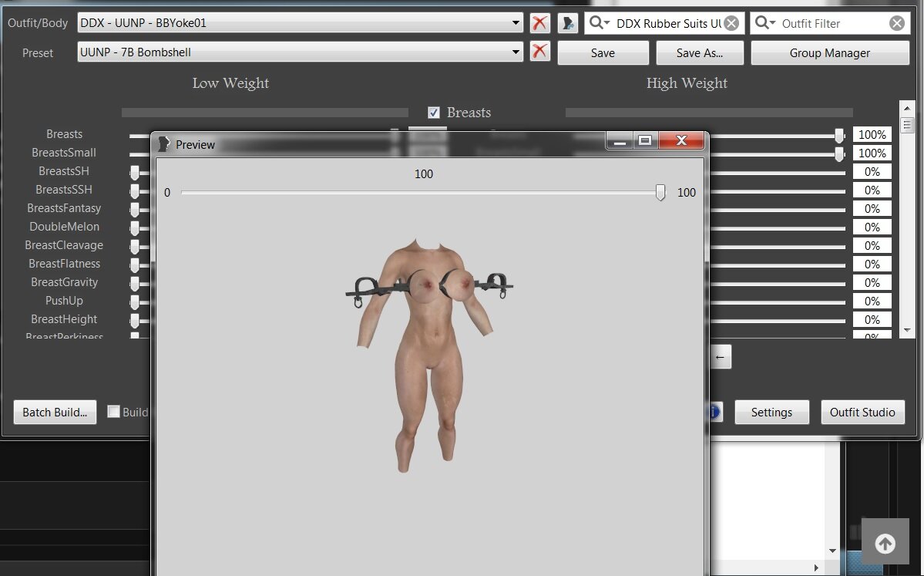The height and width of the screenshot is (576, 924).
Task: Click the blue info icon near Settings
Action: 715,412
